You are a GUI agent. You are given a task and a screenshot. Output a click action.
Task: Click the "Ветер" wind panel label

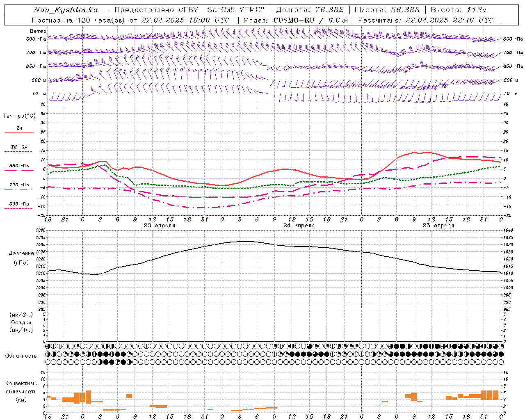pyautogui.click(x=38, y=31)
